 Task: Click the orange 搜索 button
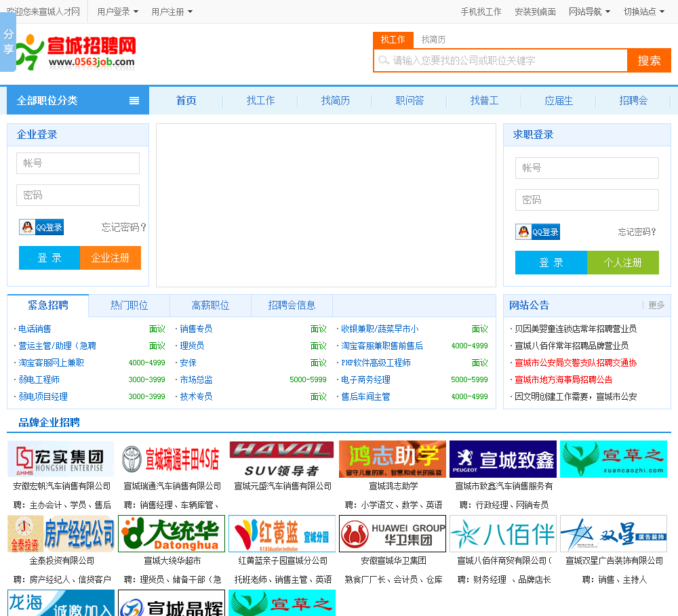(649, 60)
